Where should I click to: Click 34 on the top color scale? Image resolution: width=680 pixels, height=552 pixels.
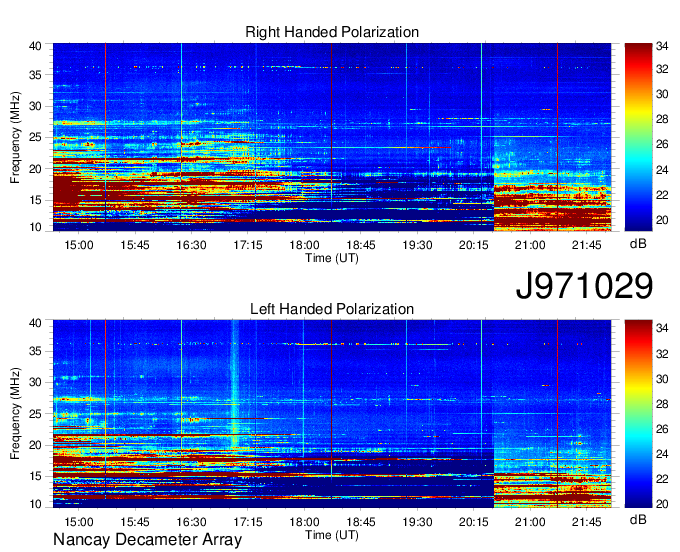click(x=662, y=46)
